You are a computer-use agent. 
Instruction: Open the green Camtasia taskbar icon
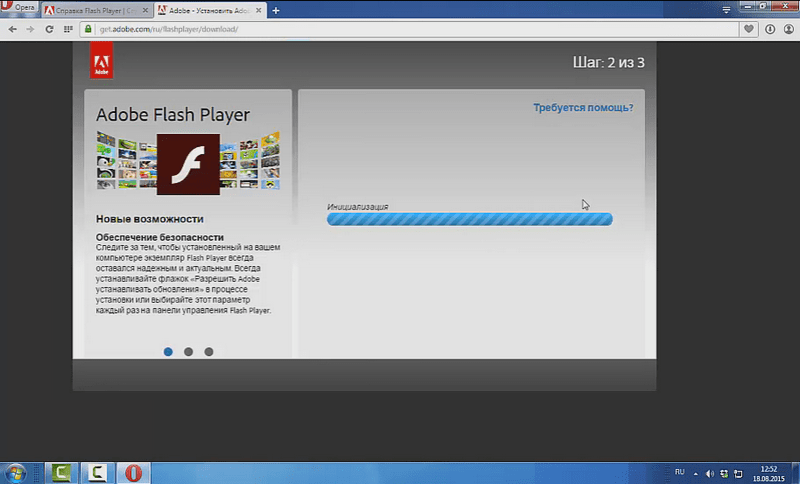pos(61,473)
